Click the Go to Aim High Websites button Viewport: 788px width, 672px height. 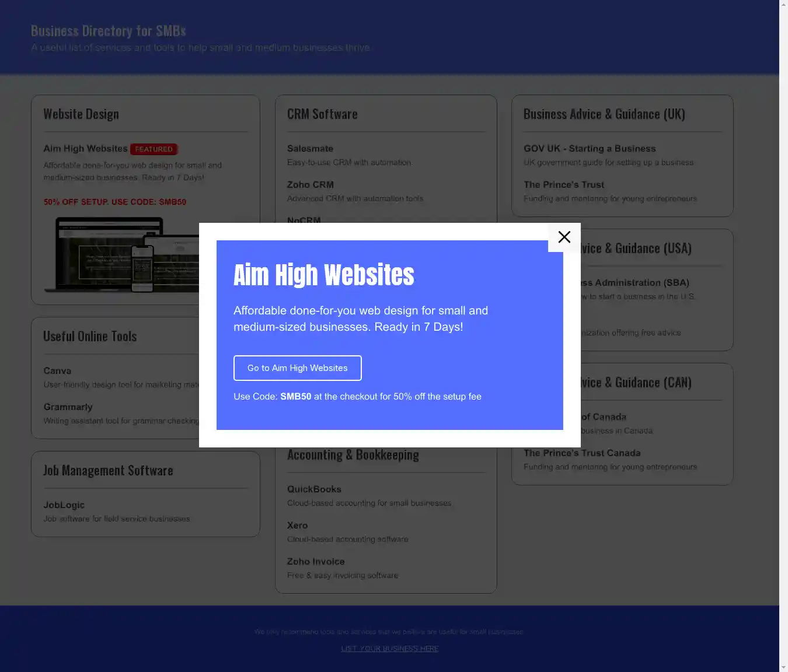tap(297, 368)
